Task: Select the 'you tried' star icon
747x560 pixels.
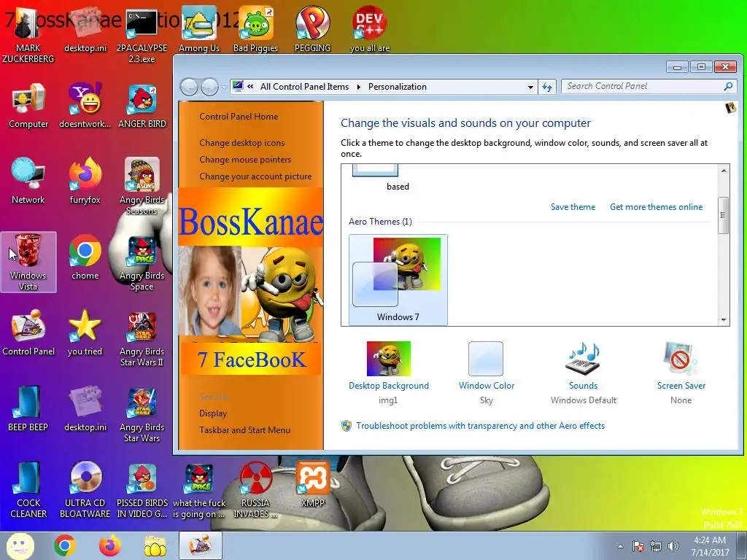Action: 85,332
